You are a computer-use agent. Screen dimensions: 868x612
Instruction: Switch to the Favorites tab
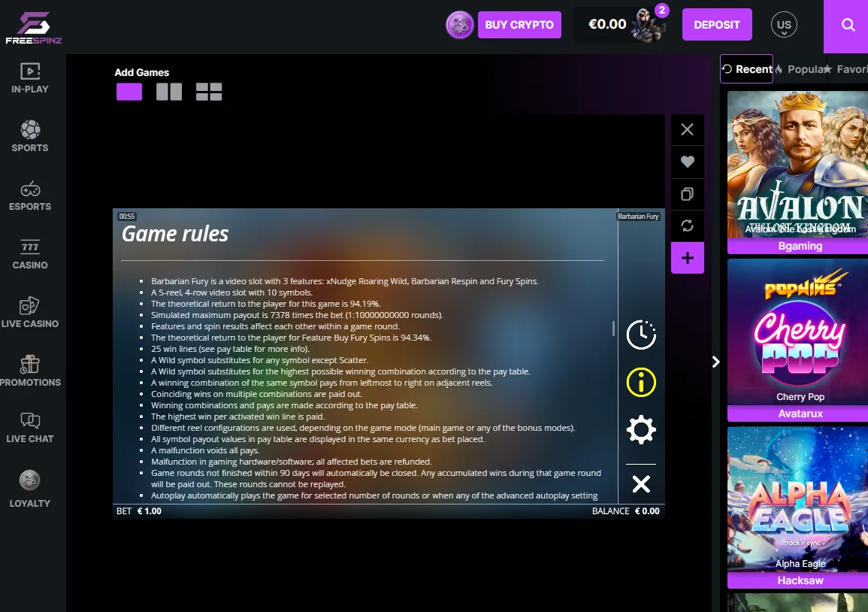coord(848,69)
